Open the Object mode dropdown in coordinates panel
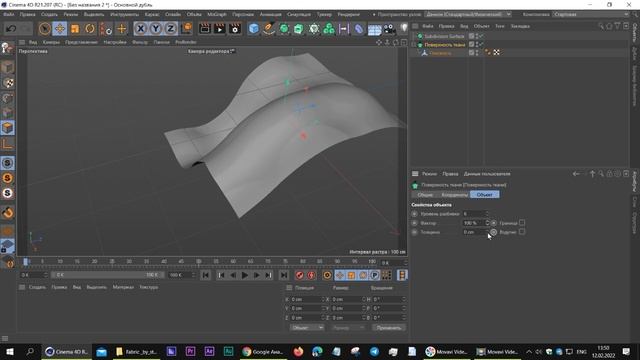This screenshot has width=640, height=360. point(307,328)
